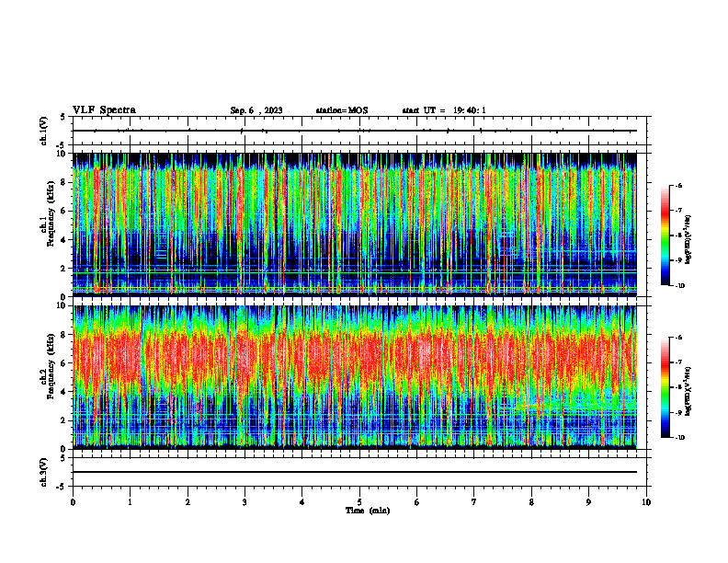
Task: Click the "10" at the time axis end
Action: (x=646, y=502)
